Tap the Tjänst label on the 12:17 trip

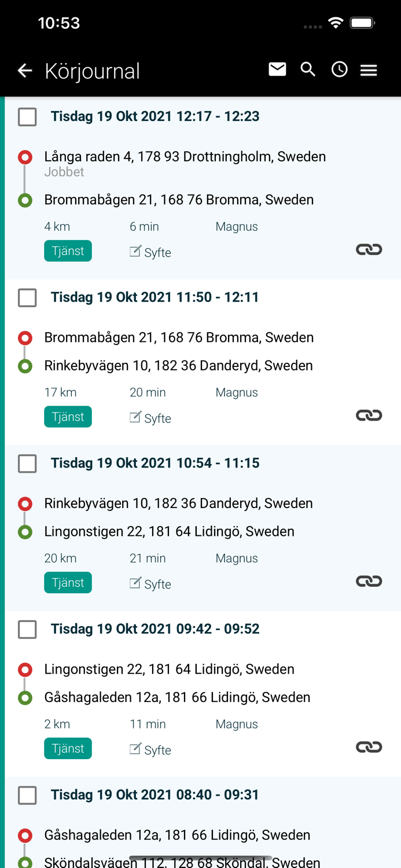[x=68, y=251]
